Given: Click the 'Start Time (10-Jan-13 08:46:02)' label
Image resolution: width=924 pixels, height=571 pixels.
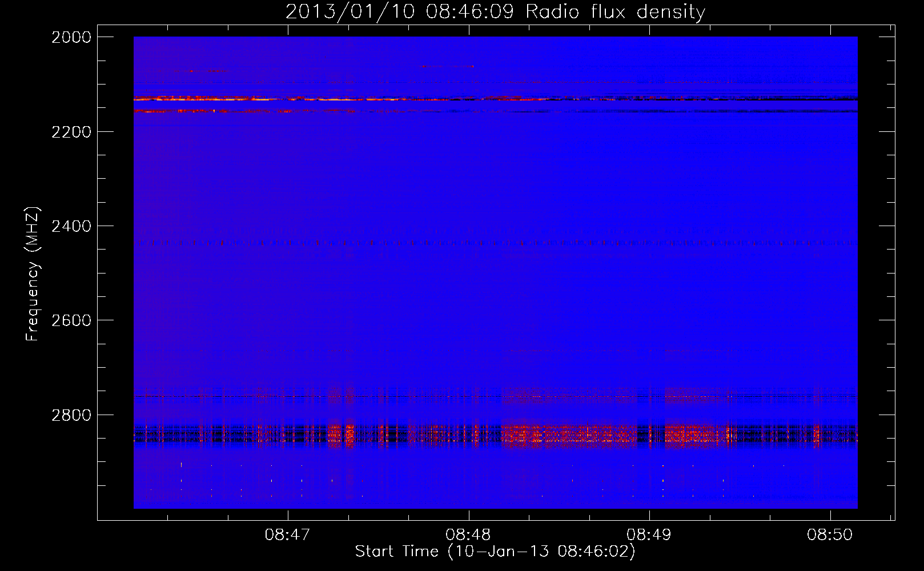Looking at the screenshot, I should tap(495, 552).
